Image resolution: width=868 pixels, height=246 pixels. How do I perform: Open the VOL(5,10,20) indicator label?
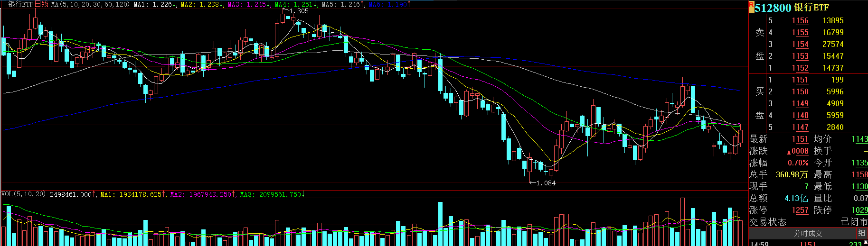click(x=24, y=194)
